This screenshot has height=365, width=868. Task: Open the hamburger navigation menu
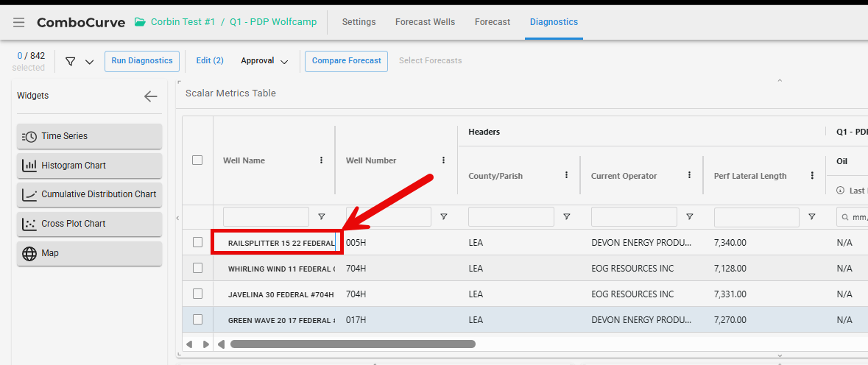[19, 22]
